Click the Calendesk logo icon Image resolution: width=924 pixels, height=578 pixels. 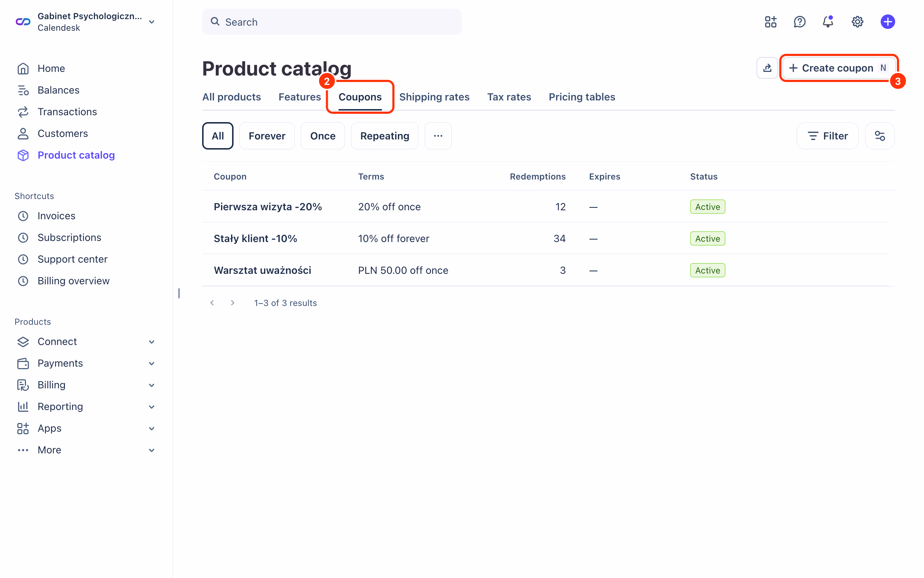coord(23,22)
